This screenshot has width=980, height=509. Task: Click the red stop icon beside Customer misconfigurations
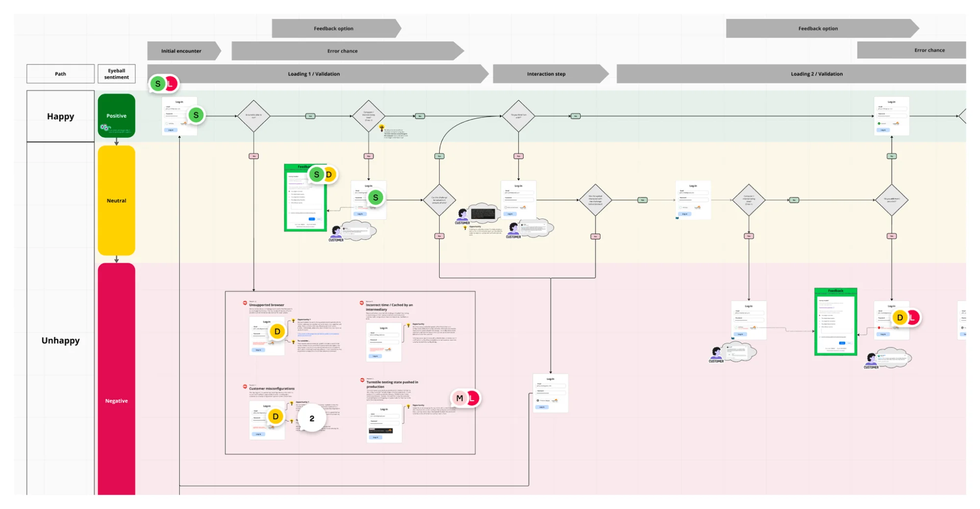tap(245, 386)
